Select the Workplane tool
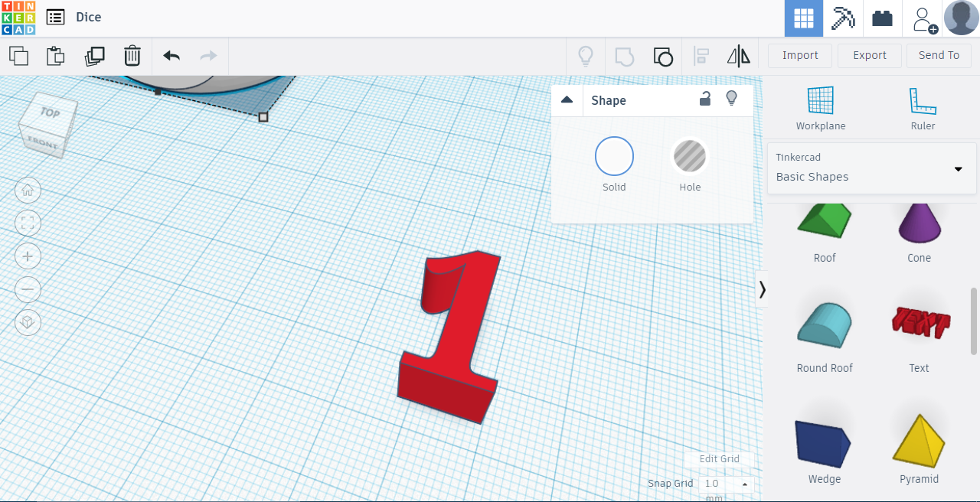The height and width of the screenshot is (502, 980). [x=821, y=108]
